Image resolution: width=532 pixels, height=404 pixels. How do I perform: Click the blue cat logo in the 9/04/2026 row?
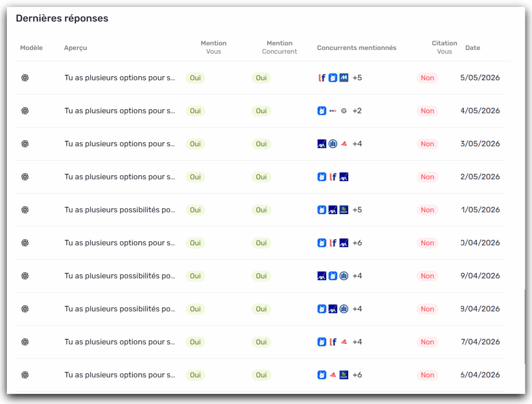tap(333, 276)
